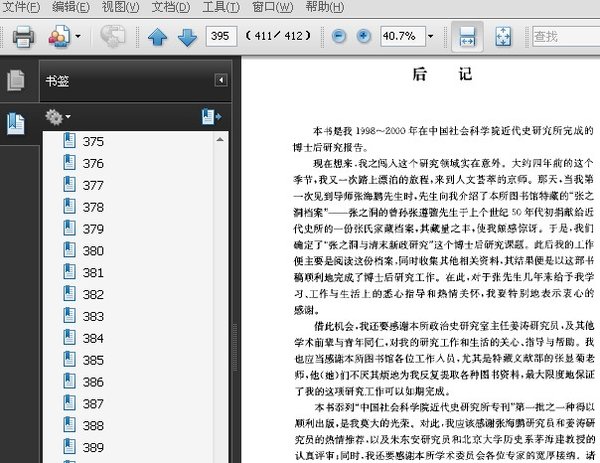Open the 视图(V) menu
600x463 pixels.
(121, 7)
